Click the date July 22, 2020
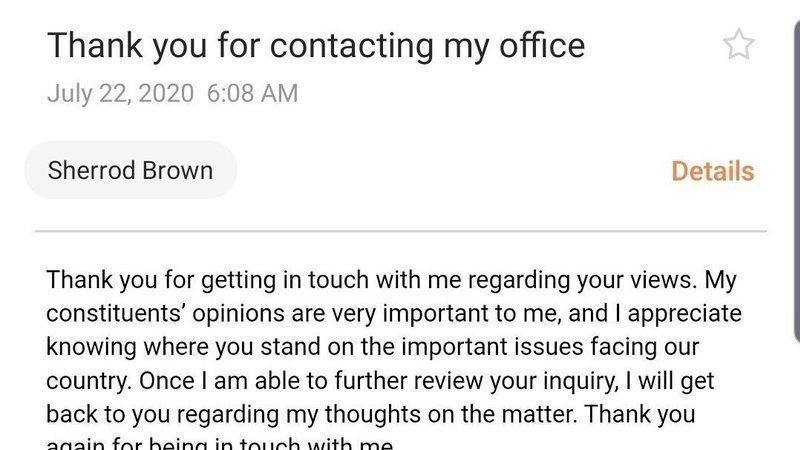This screenshot has width=800, height=450. pyautogui.click(x=120, y=94)
